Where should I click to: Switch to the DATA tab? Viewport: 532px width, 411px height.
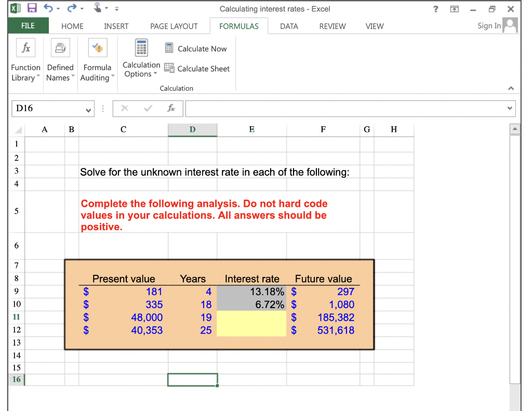289,26
